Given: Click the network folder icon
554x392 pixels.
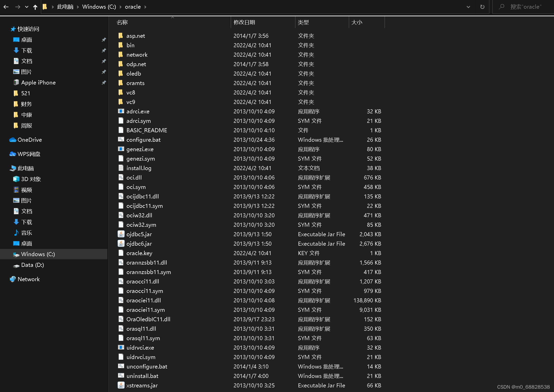Looking at the screenshot, I should [121, 55].
